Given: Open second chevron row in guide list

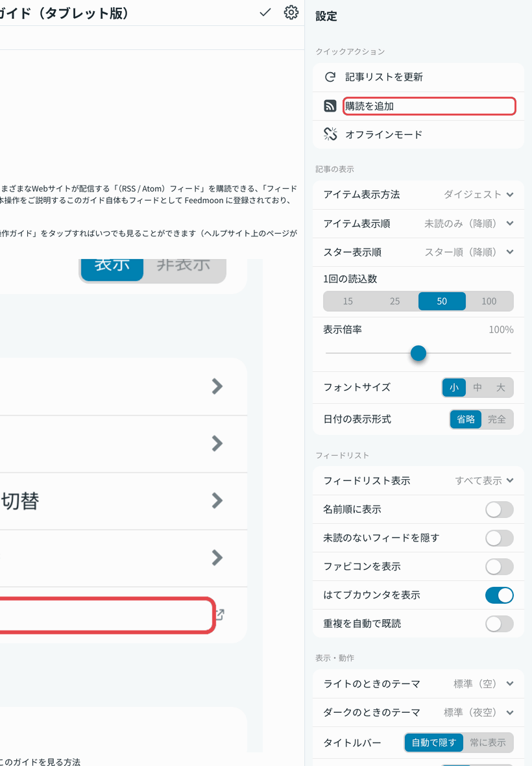Looking at the screenshot, I should 217,443.
